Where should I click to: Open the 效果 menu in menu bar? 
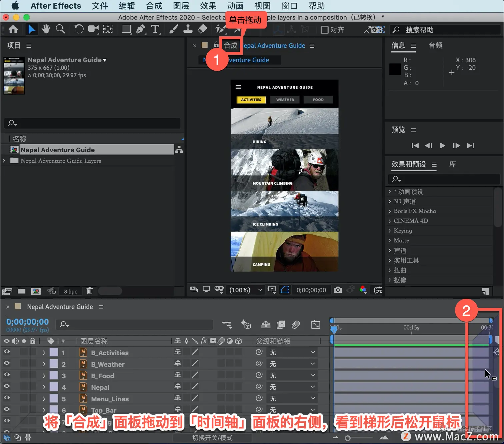[x=208, y=6]
